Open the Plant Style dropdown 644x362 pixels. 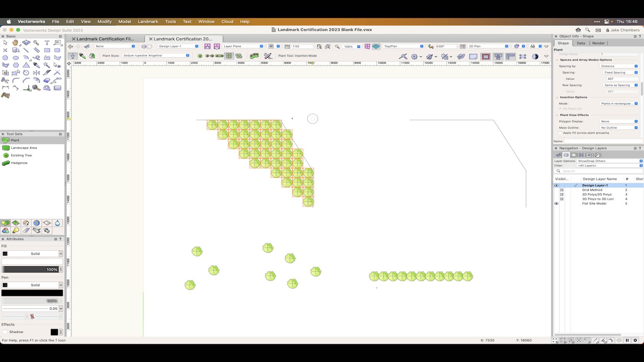(x=187, y=56)
